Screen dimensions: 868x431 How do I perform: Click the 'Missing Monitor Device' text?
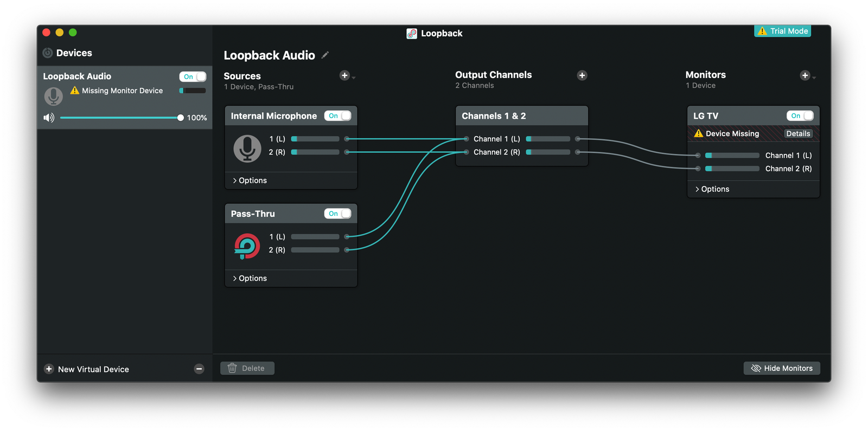[123, 91]
